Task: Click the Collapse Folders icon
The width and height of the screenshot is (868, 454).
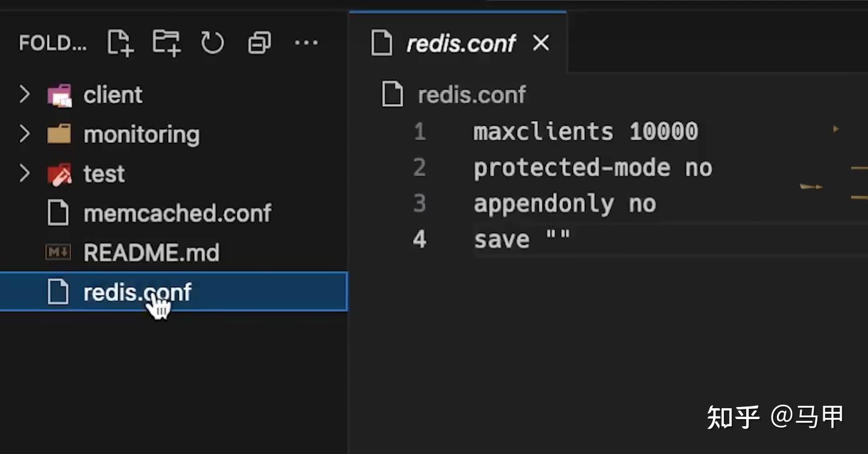Action: 259,42
